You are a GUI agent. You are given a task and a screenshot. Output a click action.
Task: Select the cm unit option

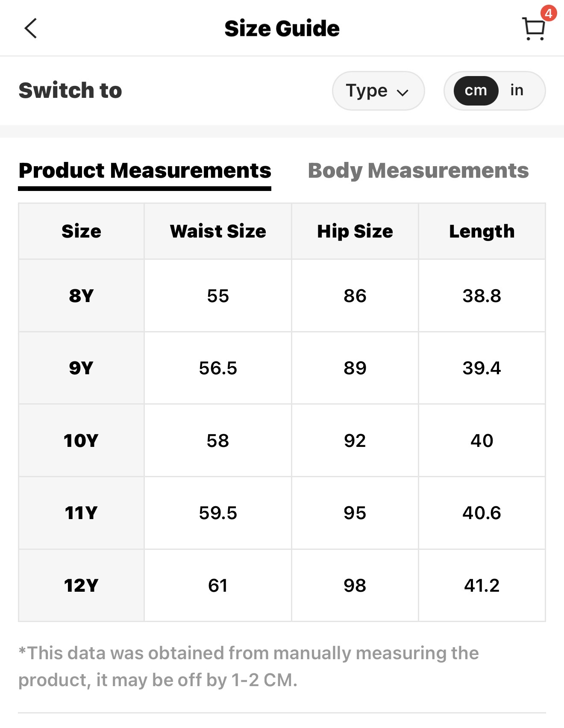point(476,91)
